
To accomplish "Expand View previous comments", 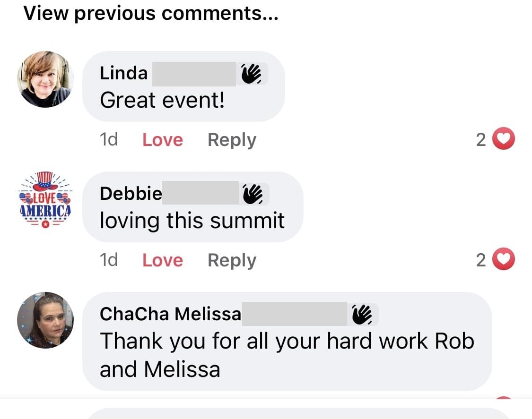I will [151, 14].
